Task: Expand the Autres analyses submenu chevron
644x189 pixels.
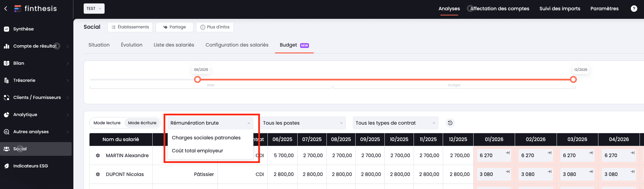Action: [x=68, y=132]
